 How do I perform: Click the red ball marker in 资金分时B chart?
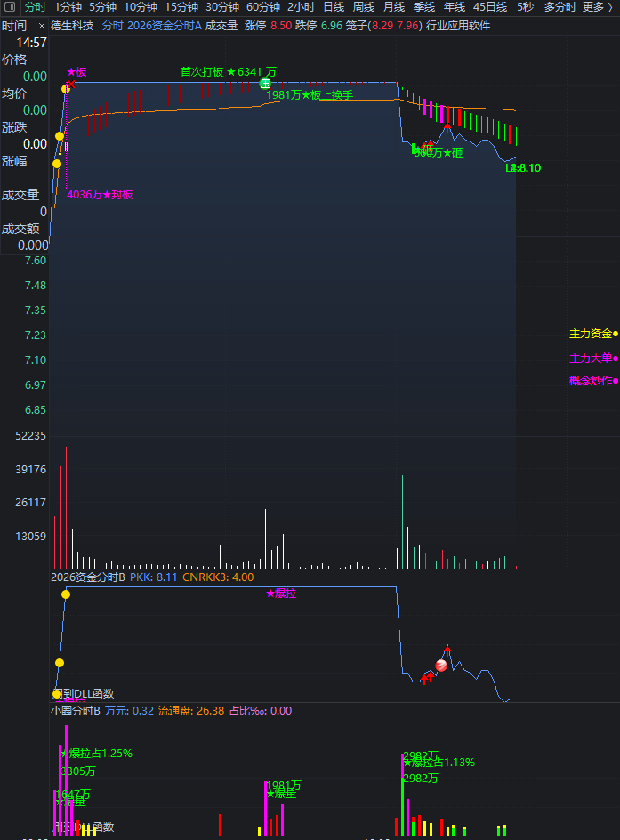tap(441, 666)
